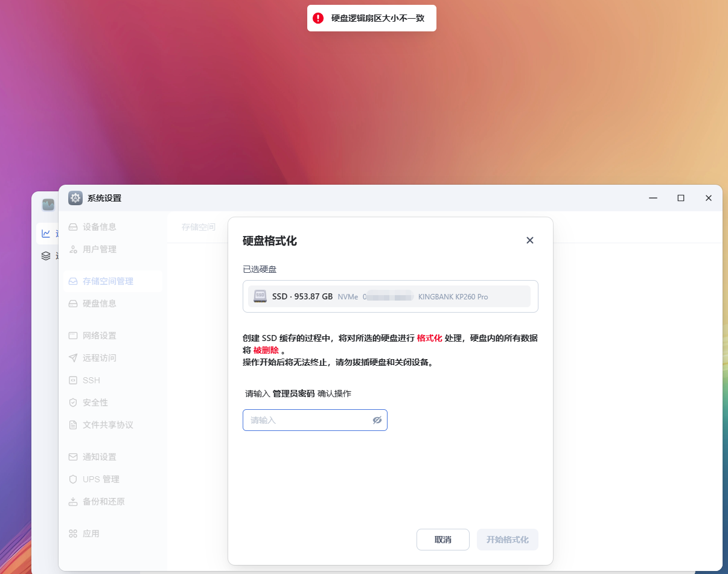
Task: Click the 备份和还原 sidebar icon
Action: [73, 502]
